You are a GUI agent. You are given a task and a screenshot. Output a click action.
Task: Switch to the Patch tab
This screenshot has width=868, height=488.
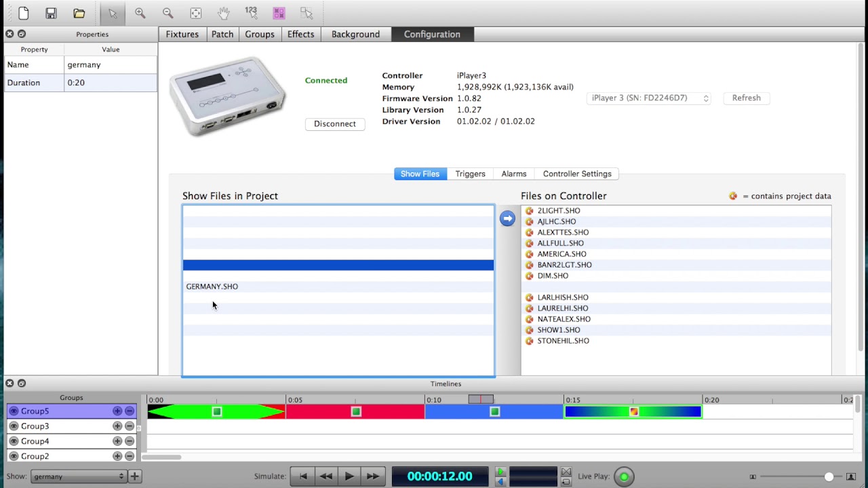(x=222, y=35)
